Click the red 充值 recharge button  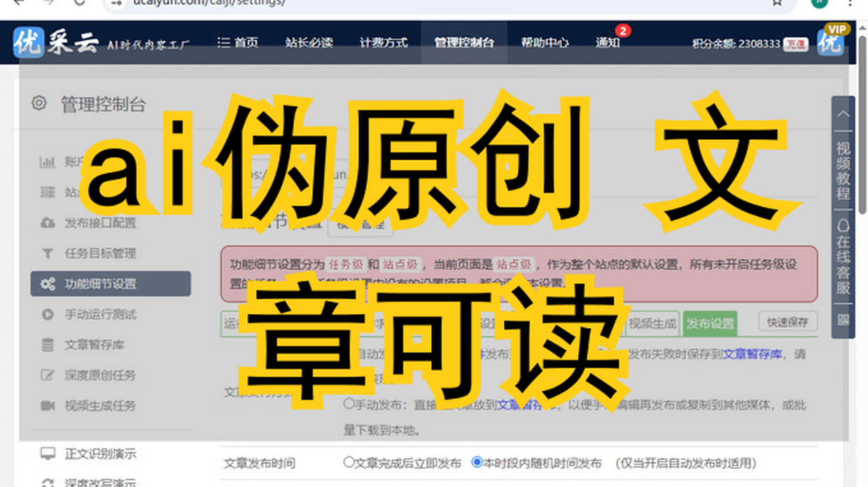[x=794, y=44]
